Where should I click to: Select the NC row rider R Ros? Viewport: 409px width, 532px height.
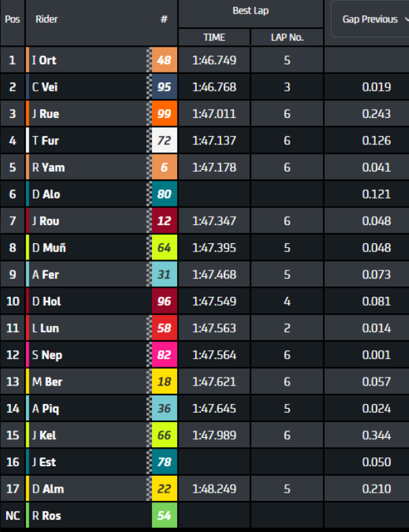tap(47, 516)
